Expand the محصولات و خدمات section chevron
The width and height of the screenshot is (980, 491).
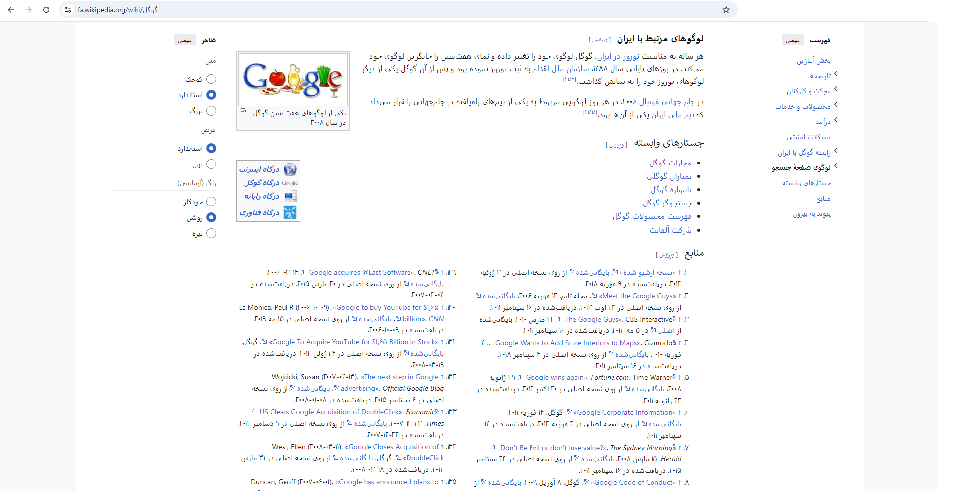tap(836, 105)
